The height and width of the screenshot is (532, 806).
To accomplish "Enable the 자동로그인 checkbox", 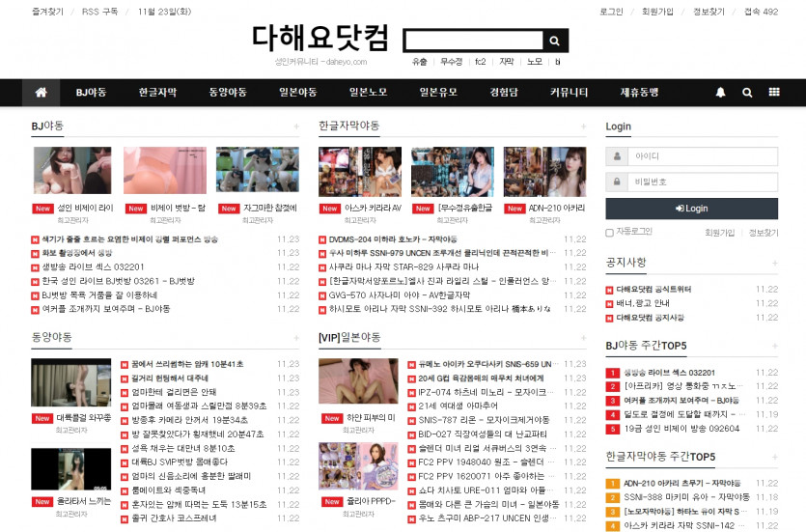I will [x=609, y=233].
